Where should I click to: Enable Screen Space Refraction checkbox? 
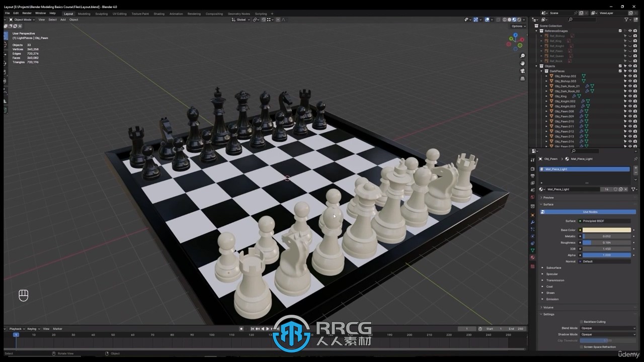click(x=582, y=347)
